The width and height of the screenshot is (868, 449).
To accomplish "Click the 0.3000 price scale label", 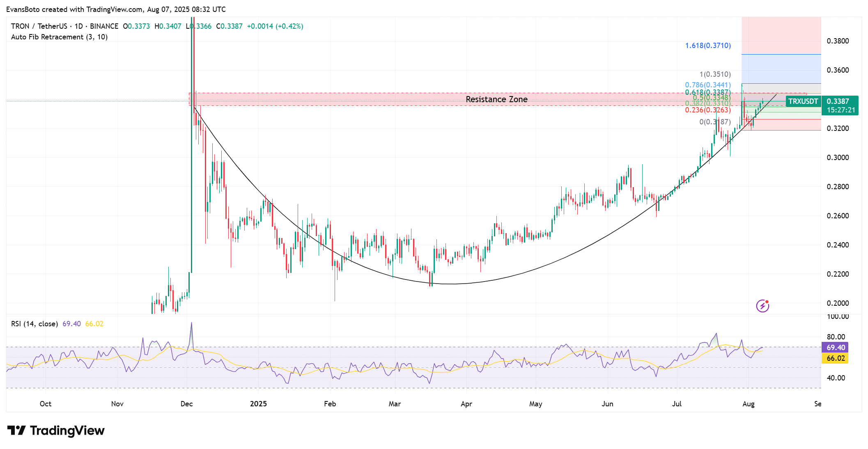I will pos(838,158).
